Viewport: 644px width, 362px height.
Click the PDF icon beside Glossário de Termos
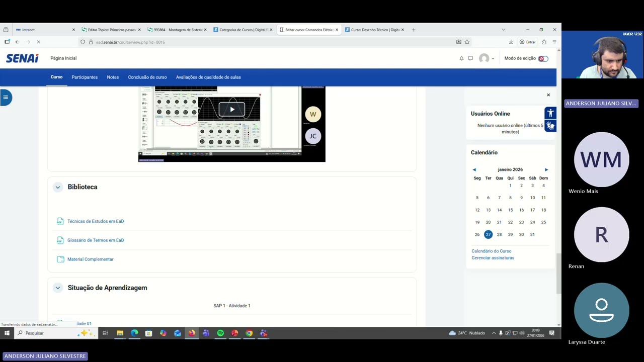(60, 240)
